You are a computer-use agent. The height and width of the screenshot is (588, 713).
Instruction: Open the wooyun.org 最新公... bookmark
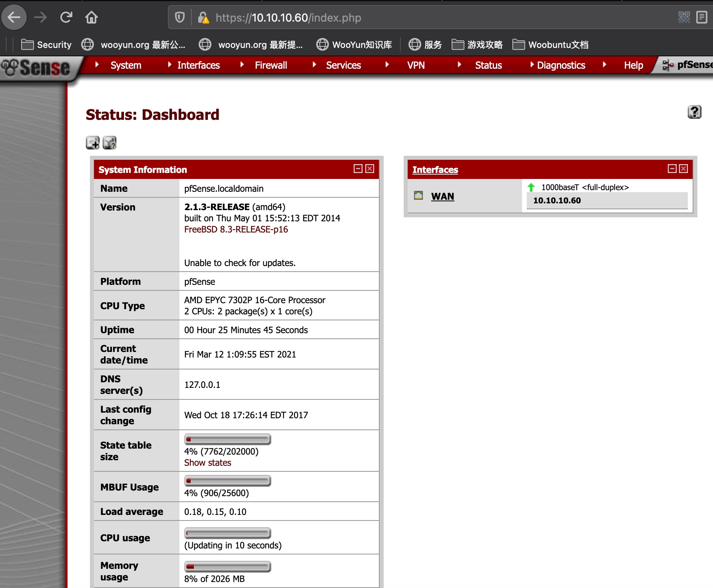tap(133, 44)
